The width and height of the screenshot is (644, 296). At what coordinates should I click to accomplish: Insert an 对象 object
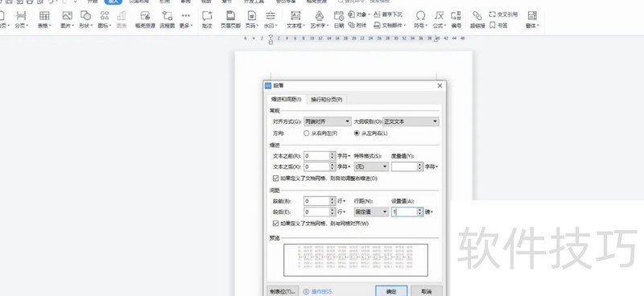(x=358, y=14)
